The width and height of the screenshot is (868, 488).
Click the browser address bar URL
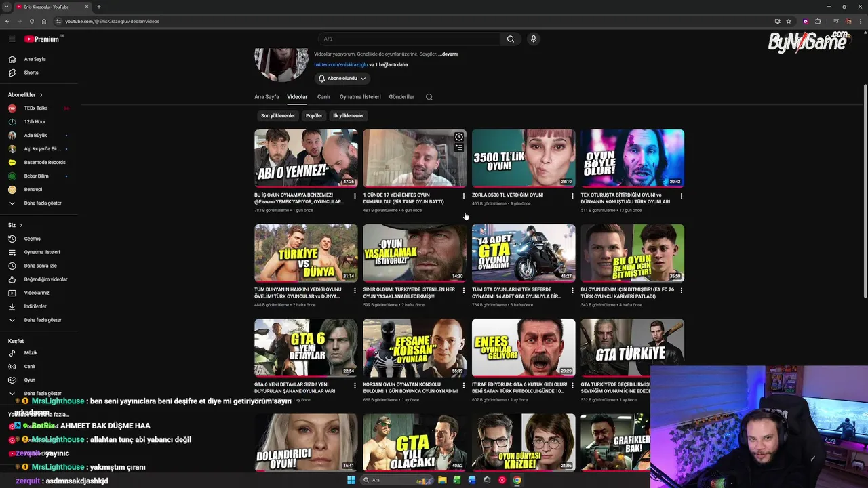coord(112,21)
